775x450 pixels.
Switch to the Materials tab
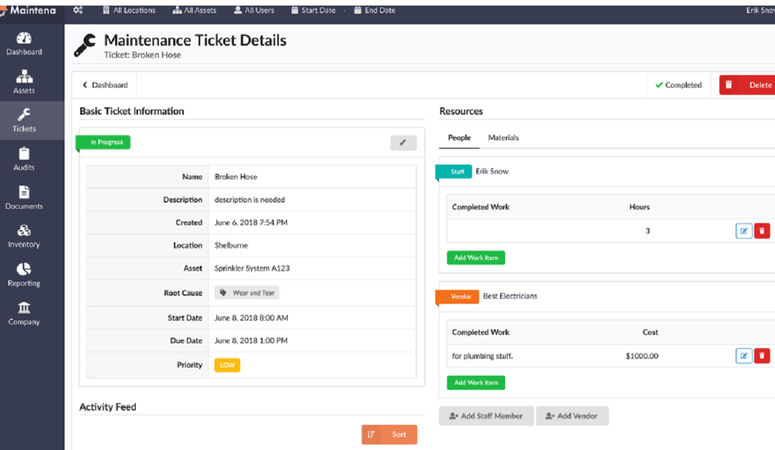[x=503, y=137]
